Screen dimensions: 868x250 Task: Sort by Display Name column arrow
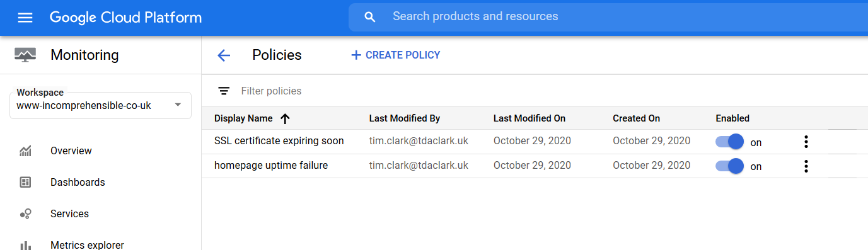click(285, 118)
